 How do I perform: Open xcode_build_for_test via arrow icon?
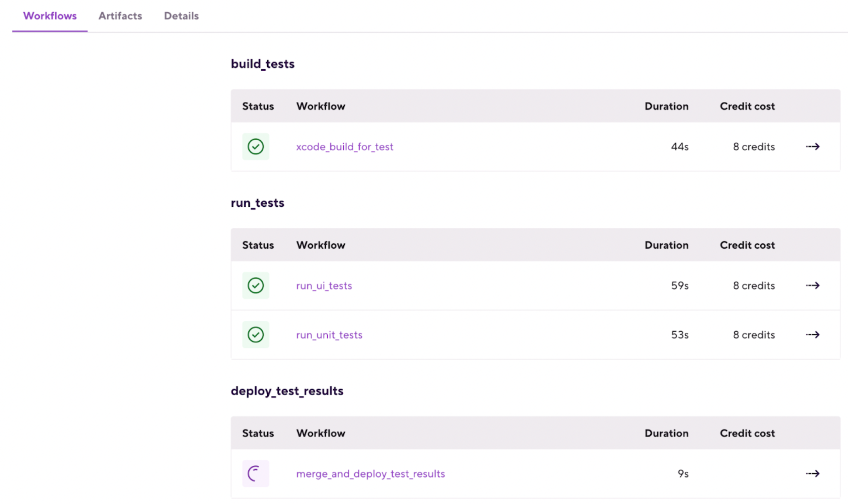813,147
